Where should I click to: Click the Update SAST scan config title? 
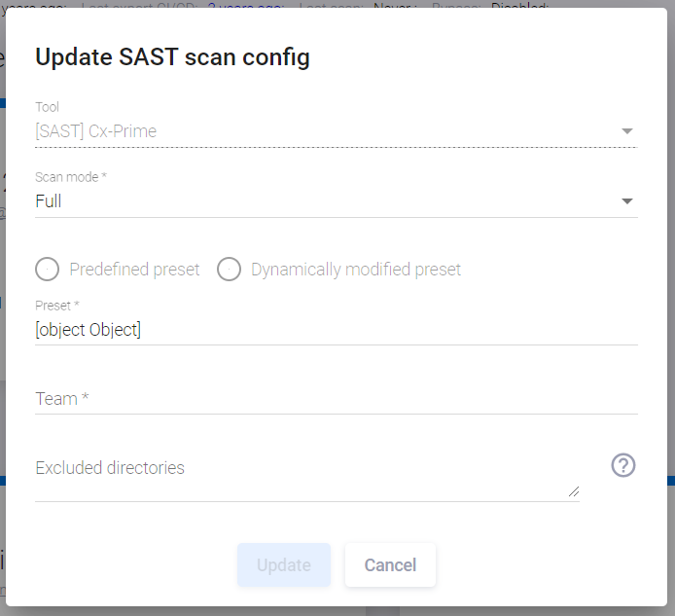pyautogui.click(x=172, y=57)
